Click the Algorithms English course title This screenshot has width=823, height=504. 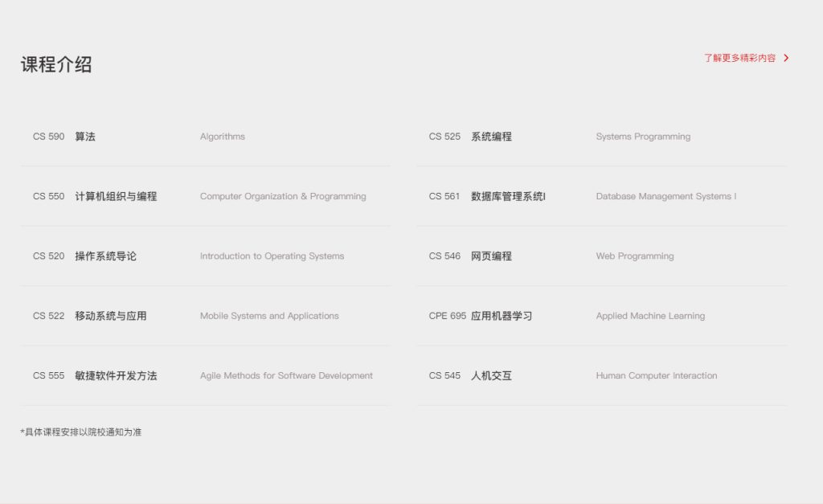[223, 137]
